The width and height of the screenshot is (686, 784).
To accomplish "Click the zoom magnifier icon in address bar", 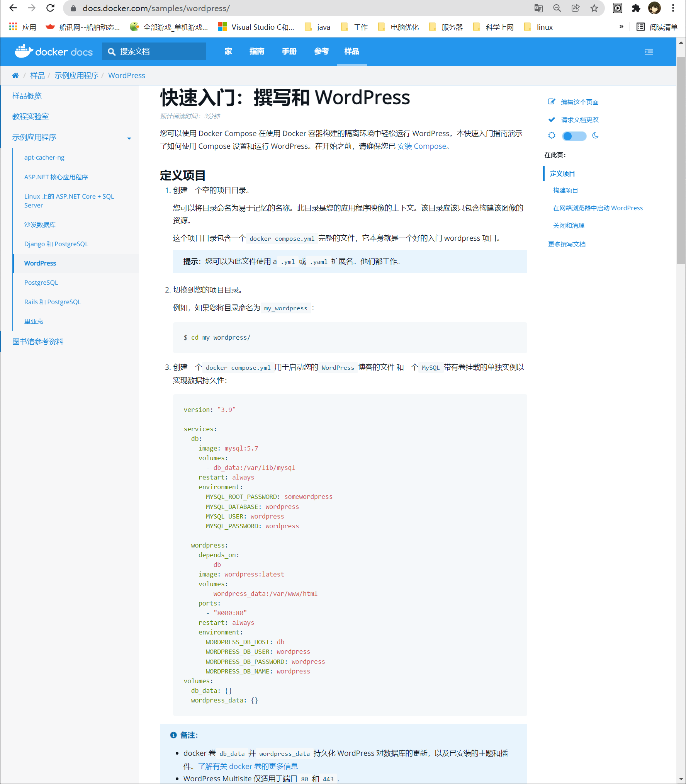I will (557, 8).
